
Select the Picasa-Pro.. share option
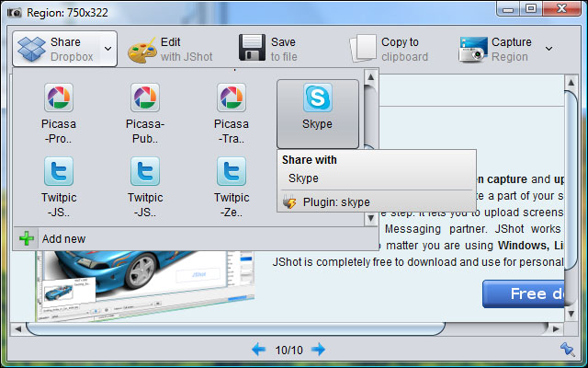coord(59,110)
